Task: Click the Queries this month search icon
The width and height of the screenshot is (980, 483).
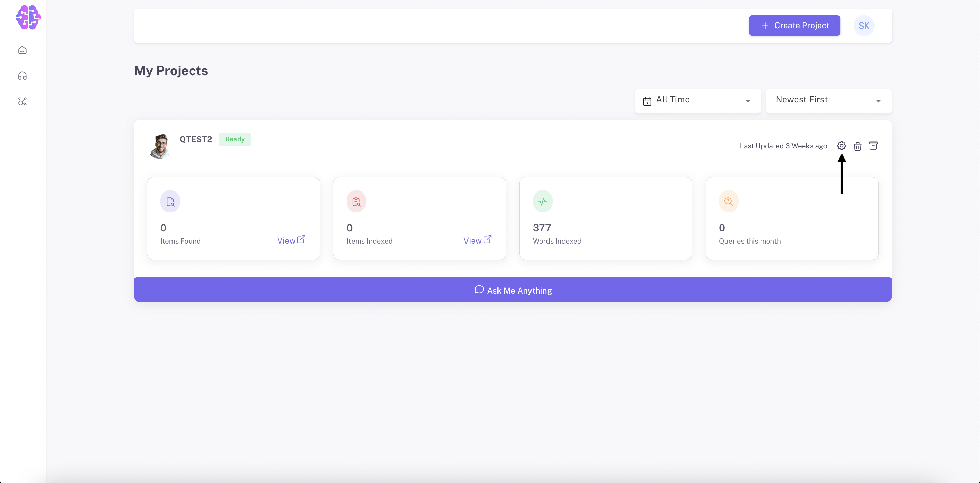Action: (729, 201)
